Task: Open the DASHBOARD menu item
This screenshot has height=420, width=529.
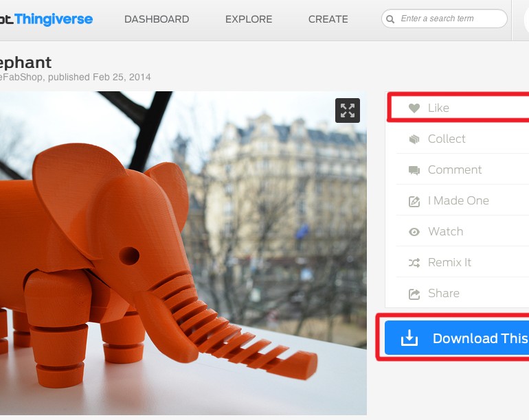Action: click(157, 19)
